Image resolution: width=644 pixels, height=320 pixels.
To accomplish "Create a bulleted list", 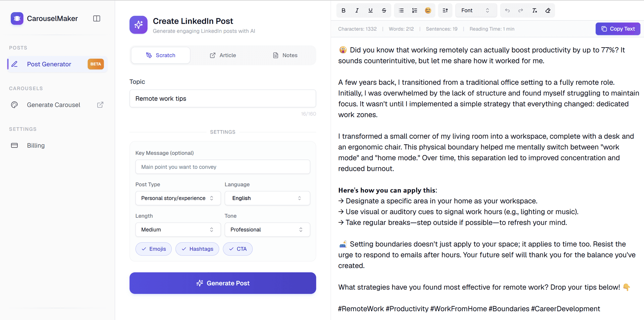I will 401,10.
